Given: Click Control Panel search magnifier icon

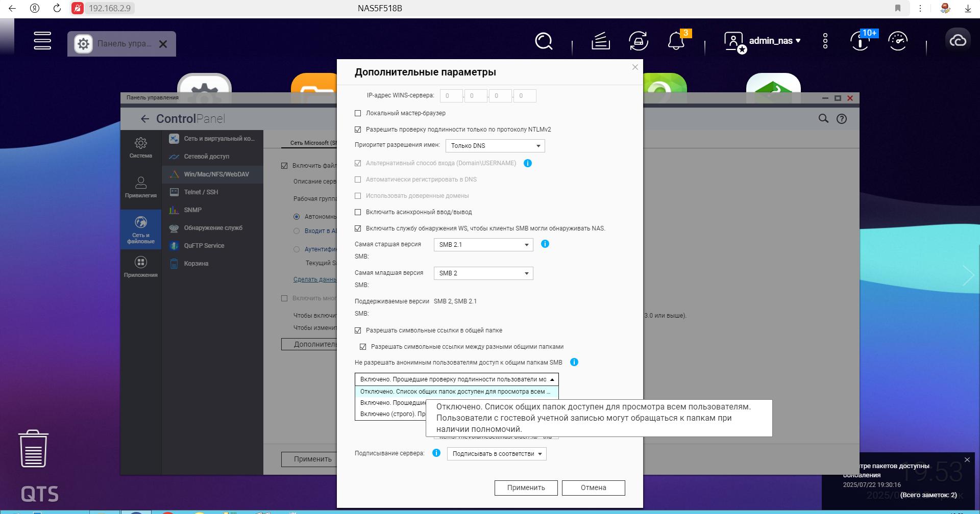Looking at the screenshot, I should point(823,118).
